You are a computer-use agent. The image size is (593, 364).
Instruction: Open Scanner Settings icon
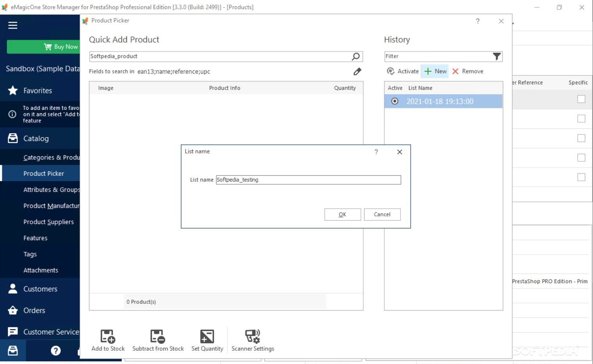(x=253, y=341)
